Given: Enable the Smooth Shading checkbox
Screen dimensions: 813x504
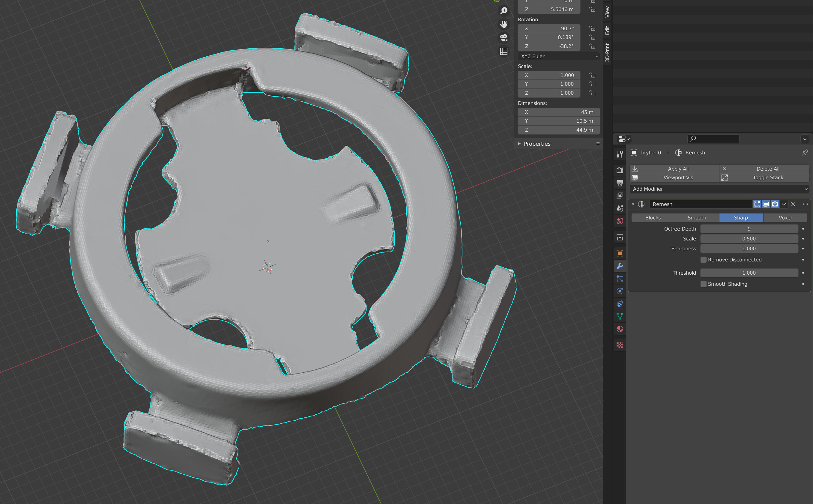Looking at the screenshot, I should (703, 284).
